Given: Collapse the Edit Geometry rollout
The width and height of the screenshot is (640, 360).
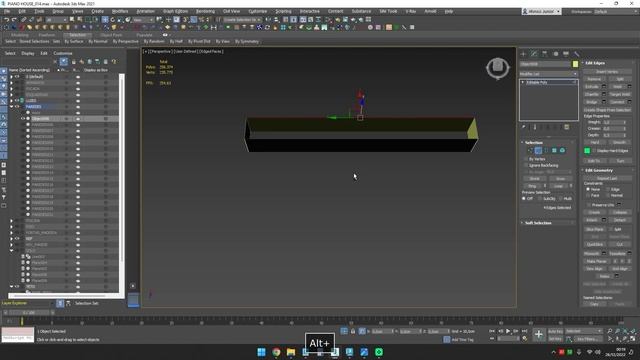Looking at the screenshot, I should point(599,170).
